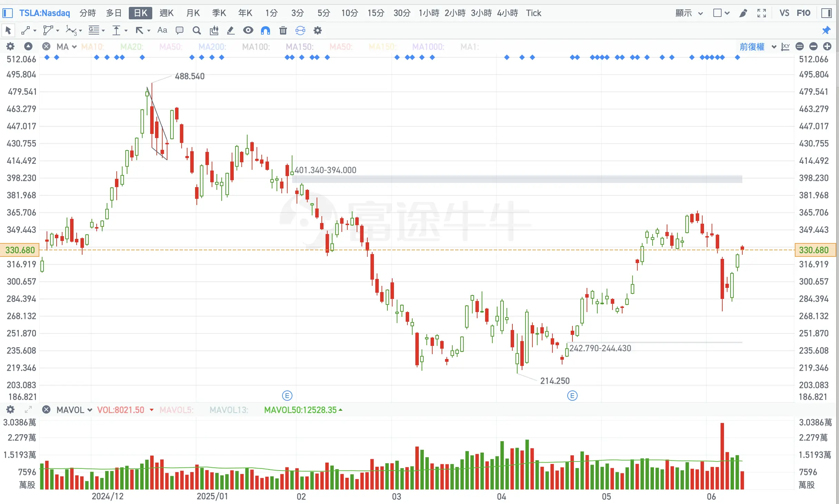Image resolution: width=839 pixels, height=504 pixels.
Task: Select the arrow marker tool
Action: pyautogui.click(x=139, y=30)
